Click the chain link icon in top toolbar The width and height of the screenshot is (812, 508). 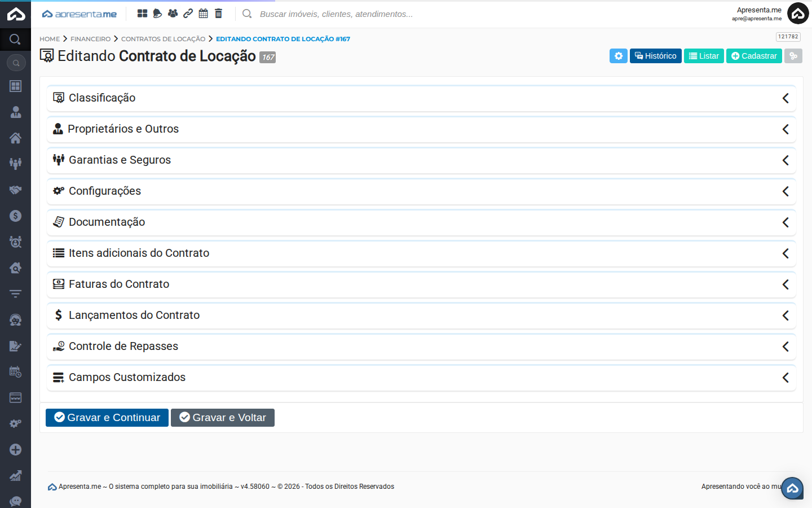(x=188, y=14)
